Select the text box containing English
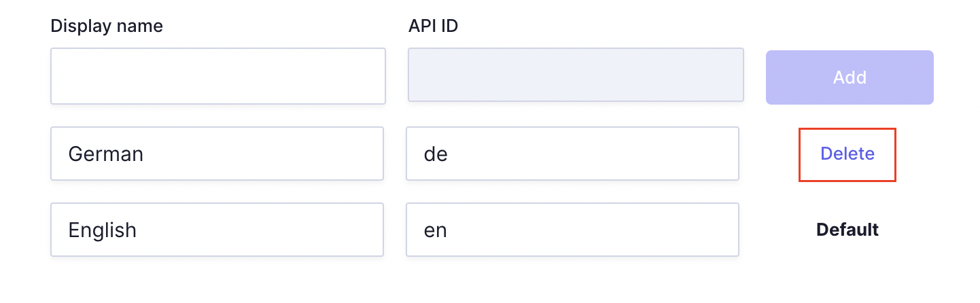 click(x=217, y=230)
